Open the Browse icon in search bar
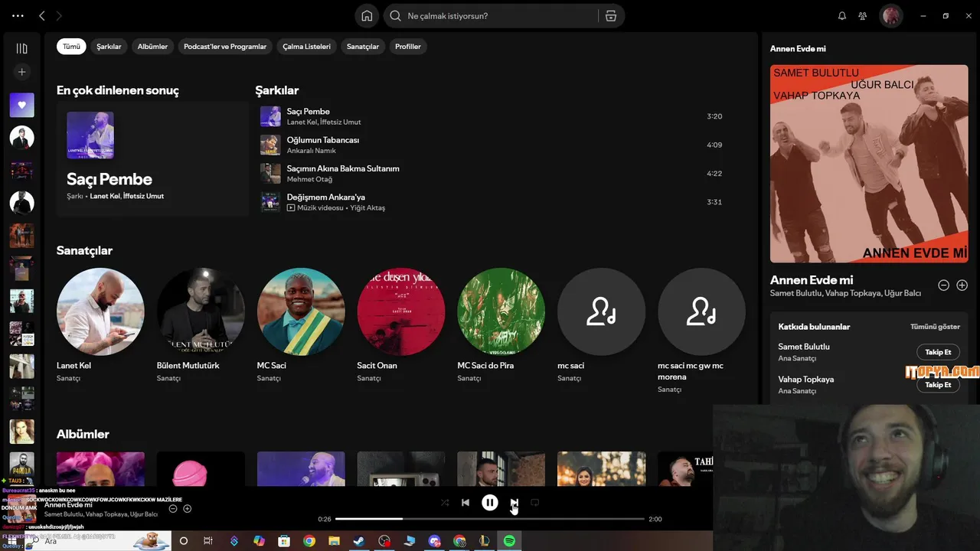The width and height of the screenshot is (980, 551). pyautogui.click(x=611, y=16)
